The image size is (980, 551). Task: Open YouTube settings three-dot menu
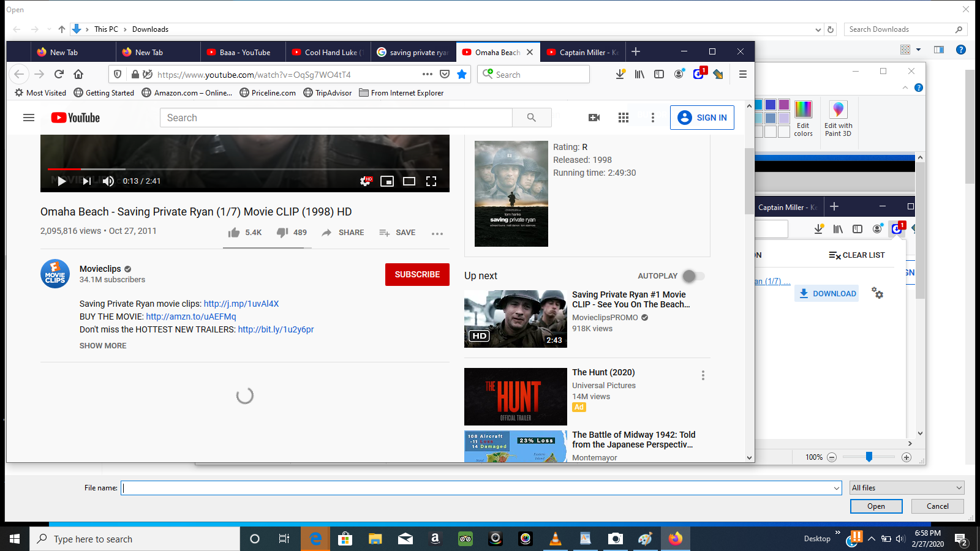[653, 118]
